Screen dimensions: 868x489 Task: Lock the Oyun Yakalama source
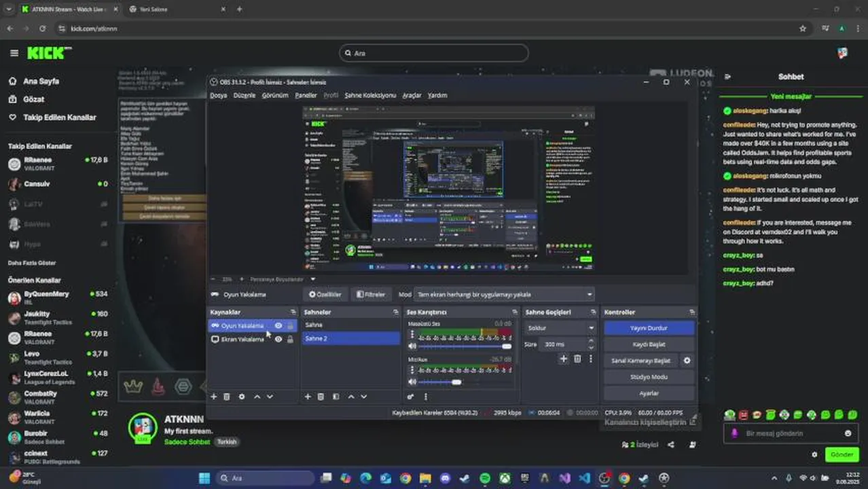(x=290, y=326)
